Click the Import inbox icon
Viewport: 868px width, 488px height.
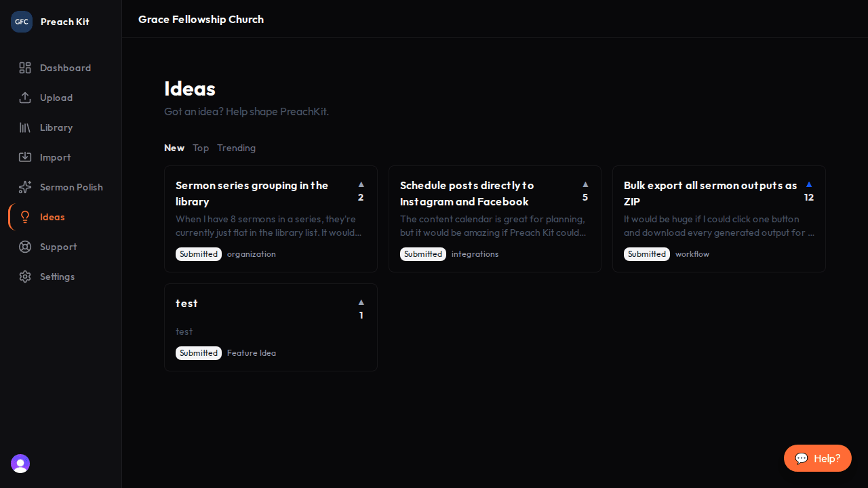coord(25,157)
